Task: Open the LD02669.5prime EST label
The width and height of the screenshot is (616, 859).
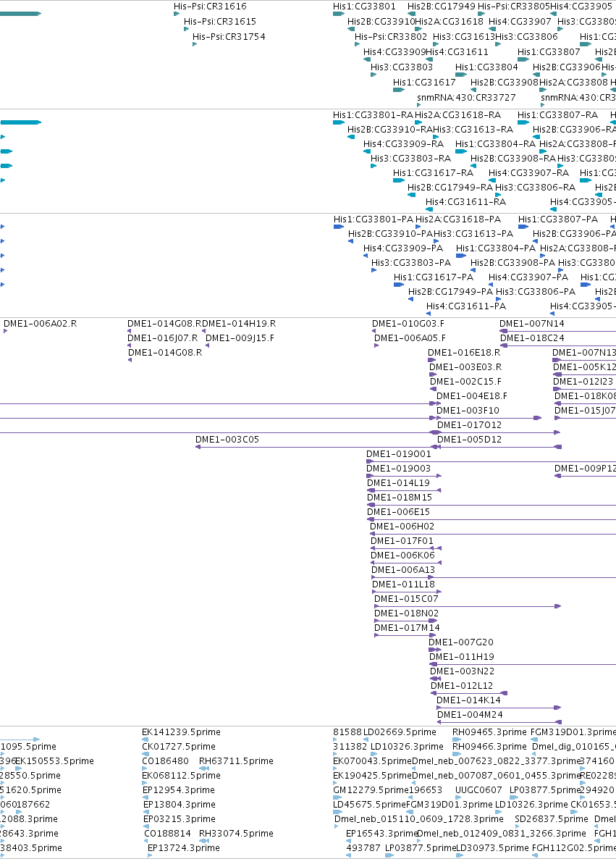Action: pyautogui.click(x=400, y=732)
